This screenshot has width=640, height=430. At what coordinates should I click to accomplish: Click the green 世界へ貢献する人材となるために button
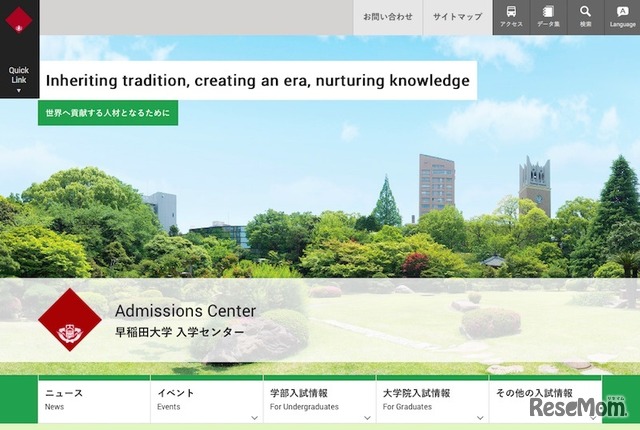[x=108, y=113]
